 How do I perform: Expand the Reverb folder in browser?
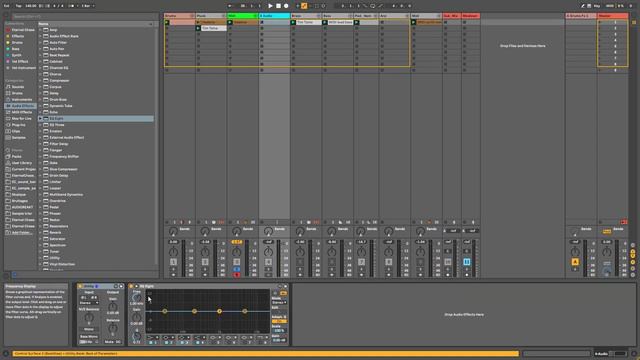(x=40, y=232)
